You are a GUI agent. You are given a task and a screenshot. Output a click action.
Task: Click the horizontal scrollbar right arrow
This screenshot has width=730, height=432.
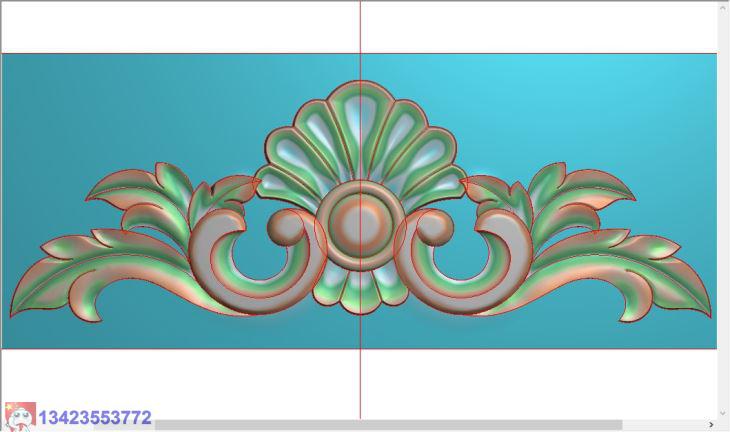pos(711,425)
